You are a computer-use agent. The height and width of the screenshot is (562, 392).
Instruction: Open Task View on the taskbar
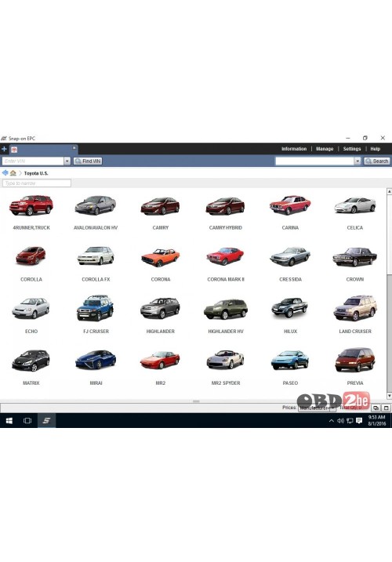[x=27, y=421]
